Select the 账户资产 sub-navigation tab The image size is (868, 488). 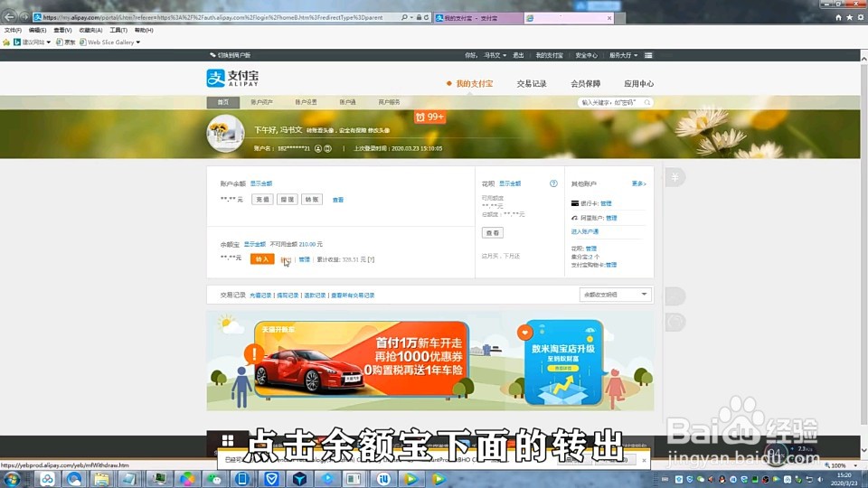(x=262, y=102)
